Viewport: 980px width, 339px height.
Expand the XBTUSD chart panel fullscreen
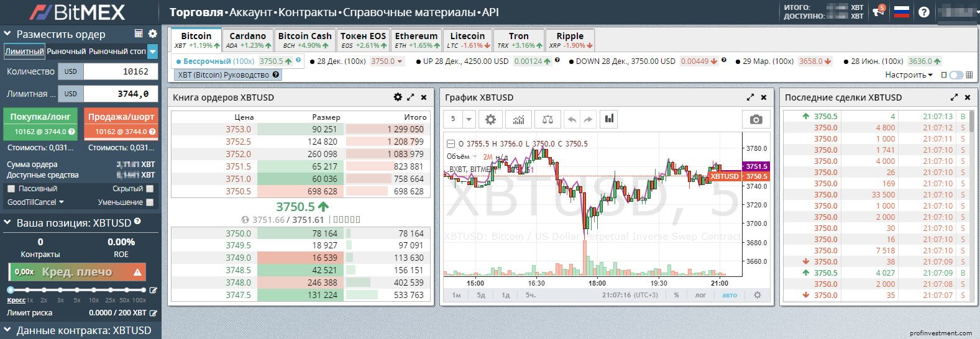click(750, 97)
